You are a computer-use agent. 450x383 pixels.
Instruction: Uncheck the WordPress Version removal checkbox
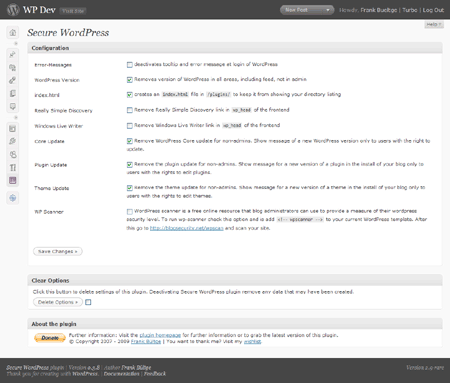point(130,80)
